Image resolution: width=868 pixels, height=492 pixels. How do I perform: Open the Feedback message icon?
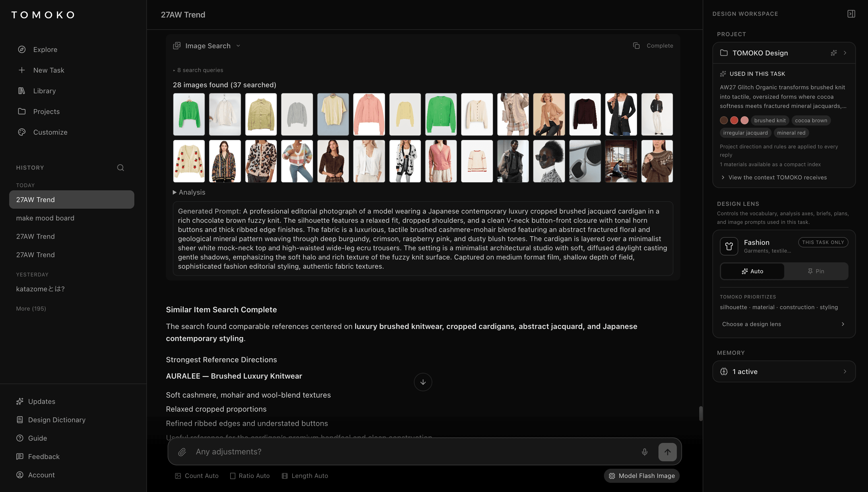[x=20, y=456]
